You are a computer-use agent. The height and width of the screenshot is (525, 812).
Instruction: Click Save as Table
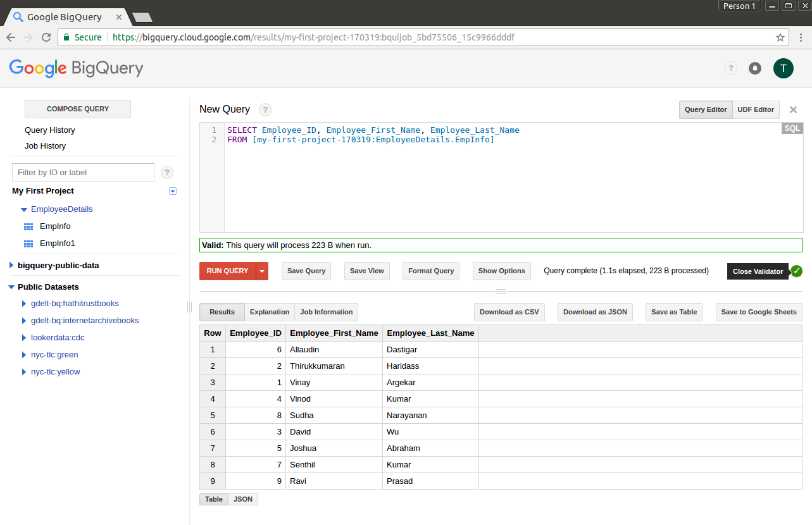(x=674, y=312)
